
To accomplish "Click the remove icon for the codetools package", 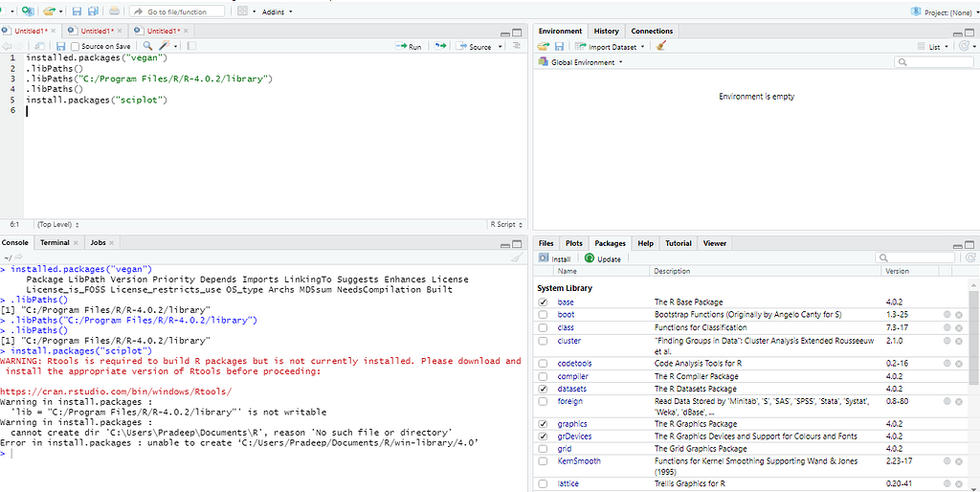I will tap(958, 363).
